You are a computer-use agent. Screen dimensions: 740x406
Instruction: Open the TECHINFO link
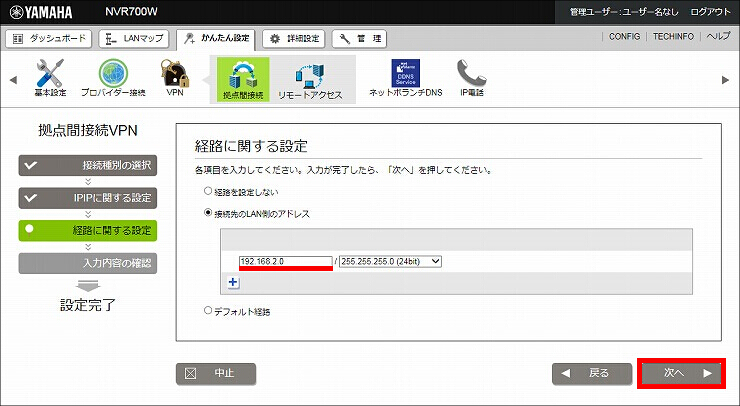(x=673, y=36)
